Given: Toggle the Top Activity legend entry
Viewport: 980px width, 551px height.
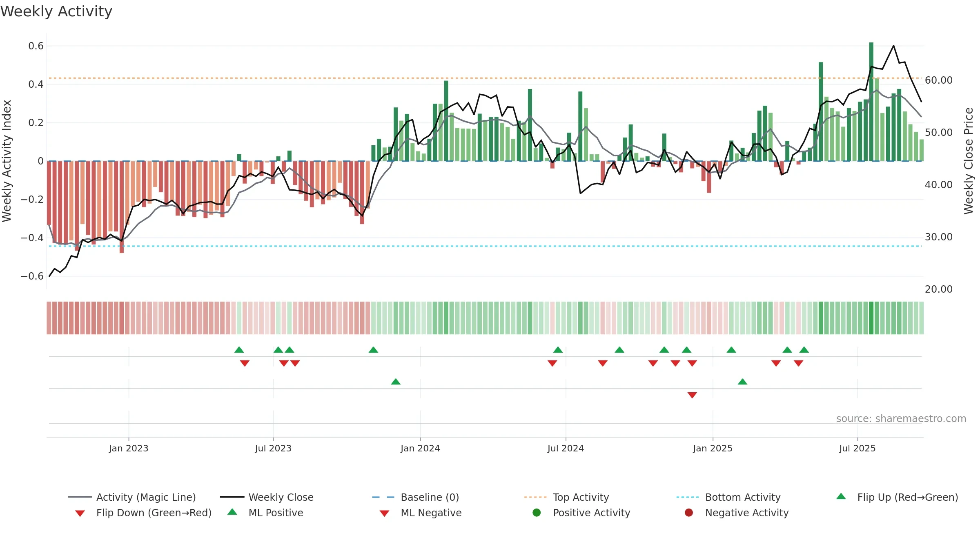Looking at the screenshot, I should coord(566,497).
